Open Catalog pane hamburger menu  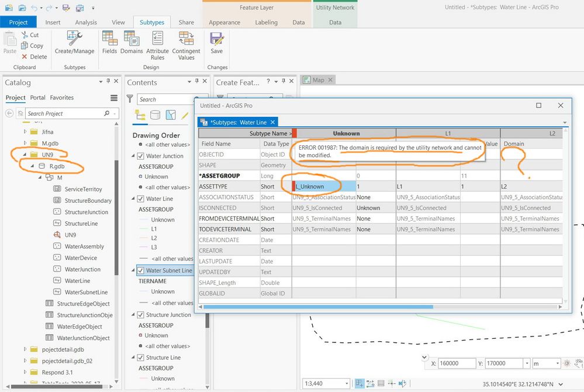pos(114,98)
